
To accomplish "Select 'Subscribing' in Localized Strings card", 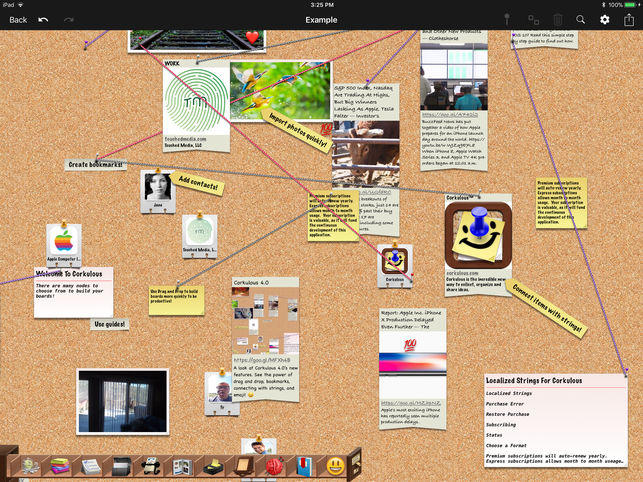I will (x=501, y=425).
